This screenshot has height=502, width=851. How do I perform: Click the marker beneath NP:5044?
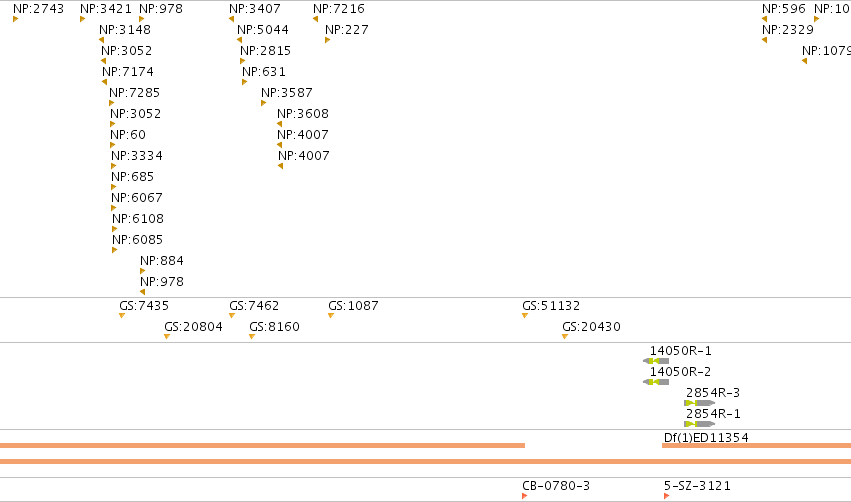pos(240,40)
